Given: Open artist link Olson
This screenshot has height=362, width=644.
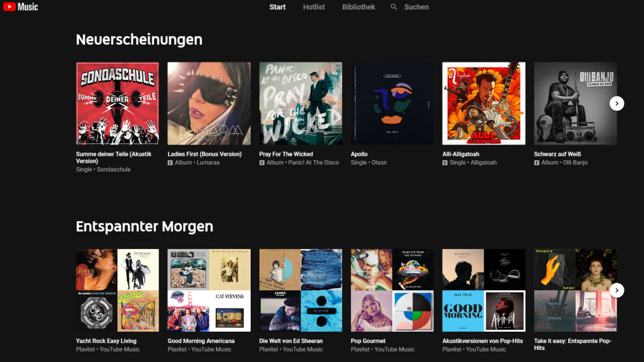Looking at the screenshot, I should tap(379, 163).
